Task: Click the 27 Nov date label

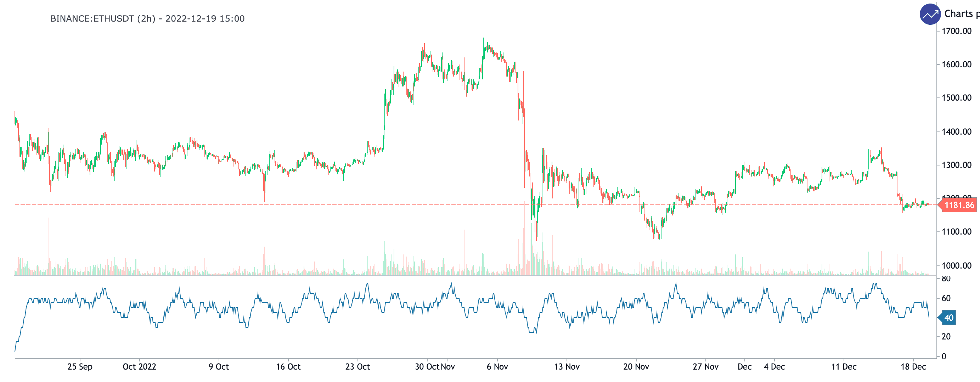Action: point(705,367)
